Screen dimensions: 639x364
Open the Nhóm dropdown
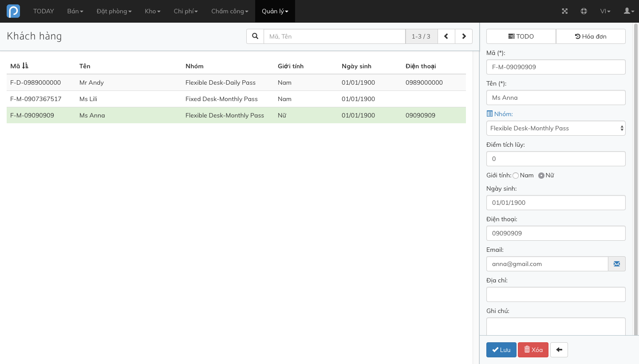tap(556, 128)
